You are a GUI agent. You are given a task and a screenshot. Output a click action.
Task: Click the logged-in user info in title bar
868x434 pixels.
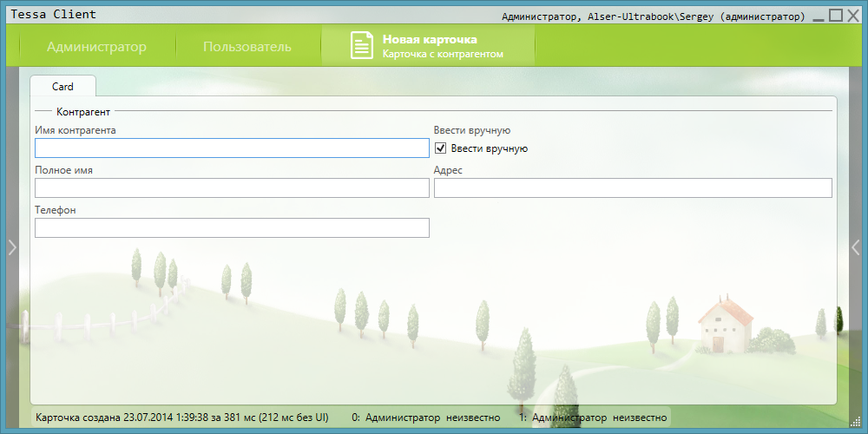653,16
